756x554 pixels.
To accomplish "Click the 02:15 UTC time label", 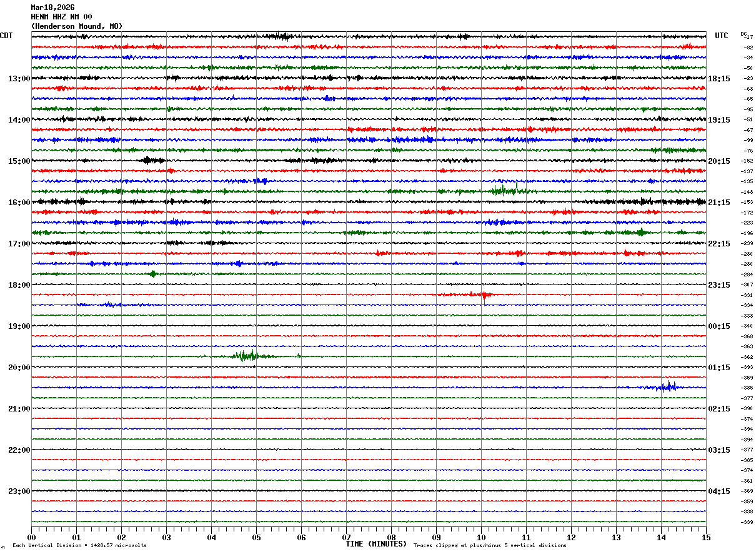I will pos(719,409).
